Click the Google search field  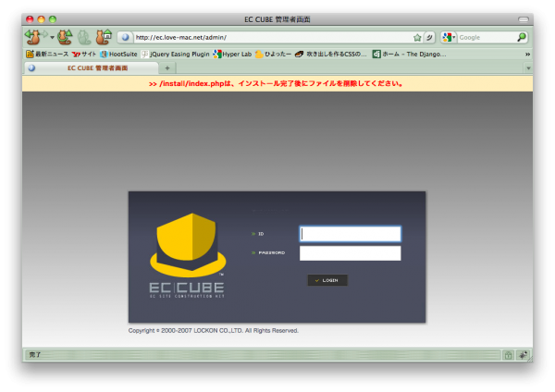click(487, 38)
